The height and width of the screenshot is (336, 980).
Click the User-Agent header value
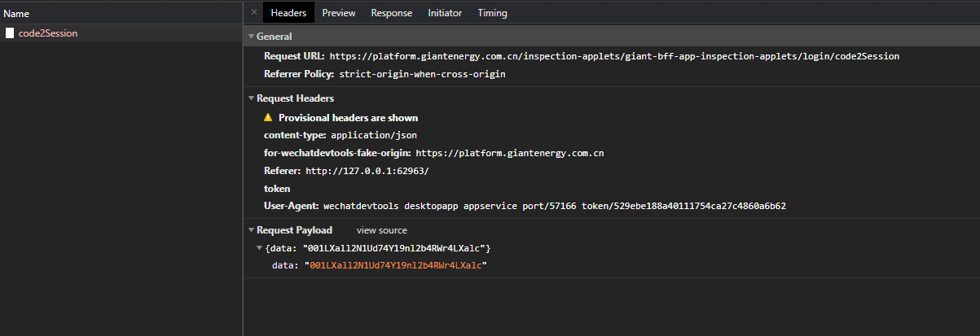click(x=554, y=207)
